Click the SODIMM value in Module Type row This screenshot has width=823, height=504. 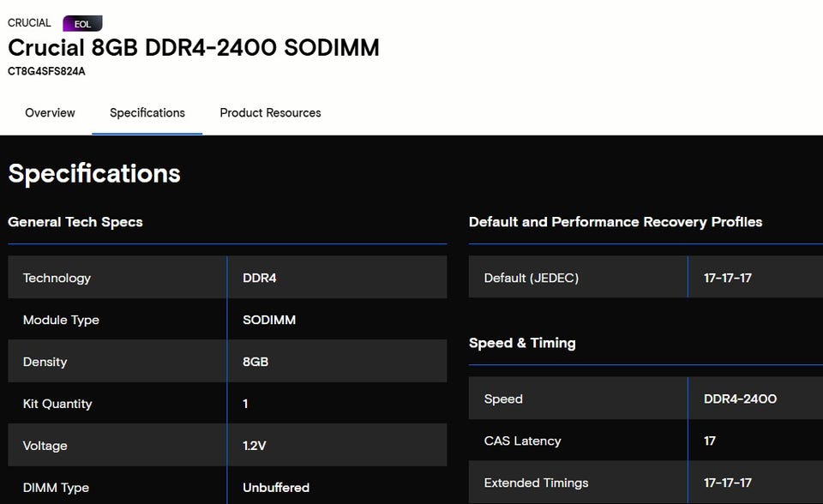click(269, 320)
